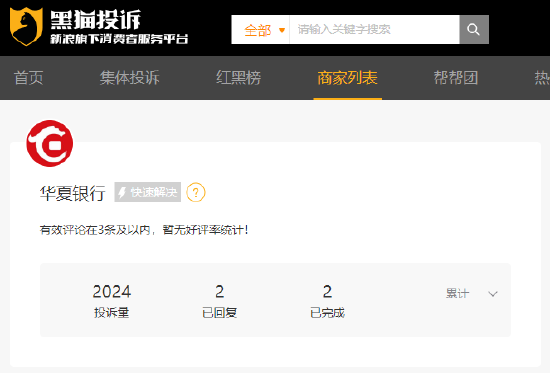Go to the 首页 tab

pyautogui.click(x=29, y=78)
